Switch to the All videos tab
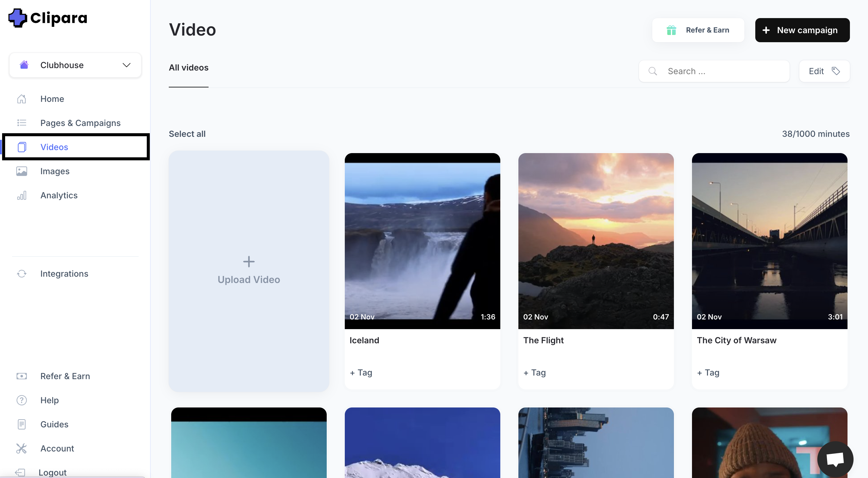Viewport: 868px width, 478px height. point(189,68)
